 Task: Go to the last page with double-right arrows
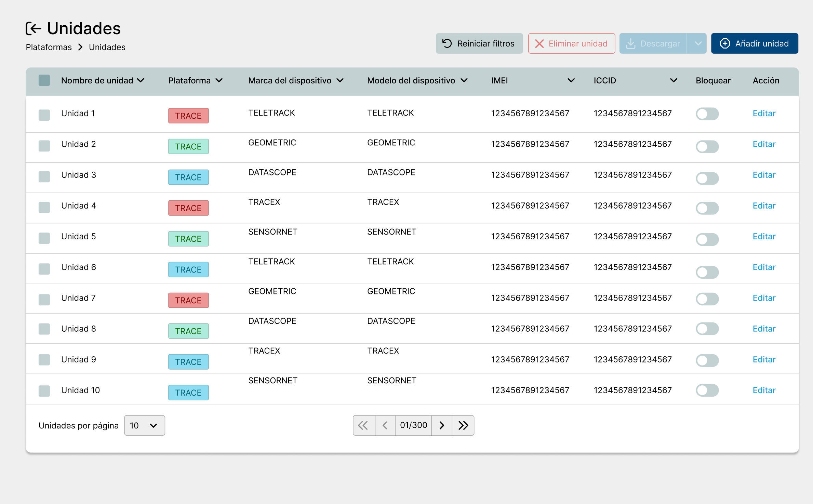pyautogui.click(x=463, y=425)
